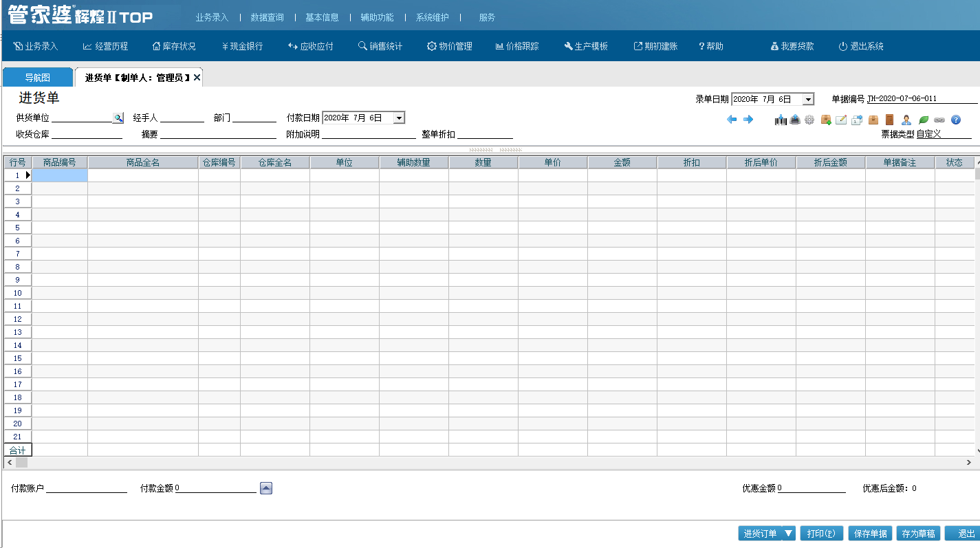The width and height of the screenshot is (980, 548).
Task: Click 退出系统 in the toolbar
Action: [861, 47]
